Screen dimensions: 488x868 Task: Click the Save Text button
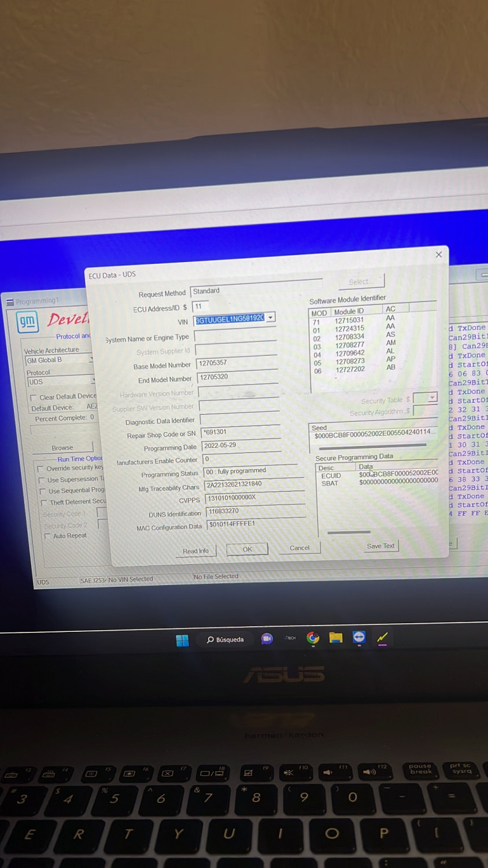point(380,546)
